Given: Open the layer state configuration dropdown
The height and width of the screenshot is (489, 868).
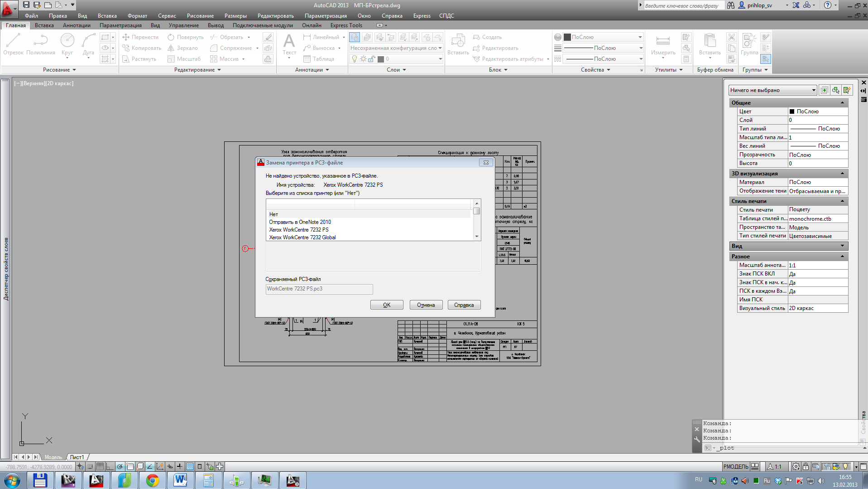Looking at the screenshot, I should click(x=396, y=48).
